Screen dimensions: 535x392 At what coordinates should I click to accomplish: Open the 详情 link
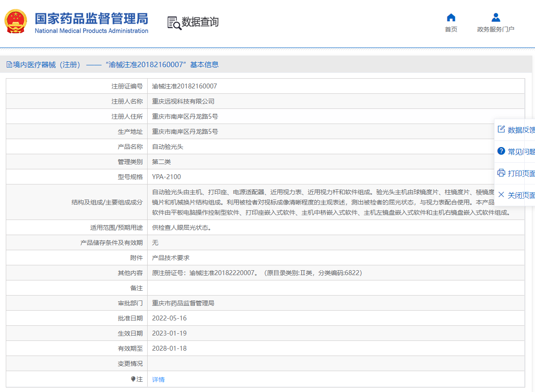pyautogui.click(x=158, y=380)
